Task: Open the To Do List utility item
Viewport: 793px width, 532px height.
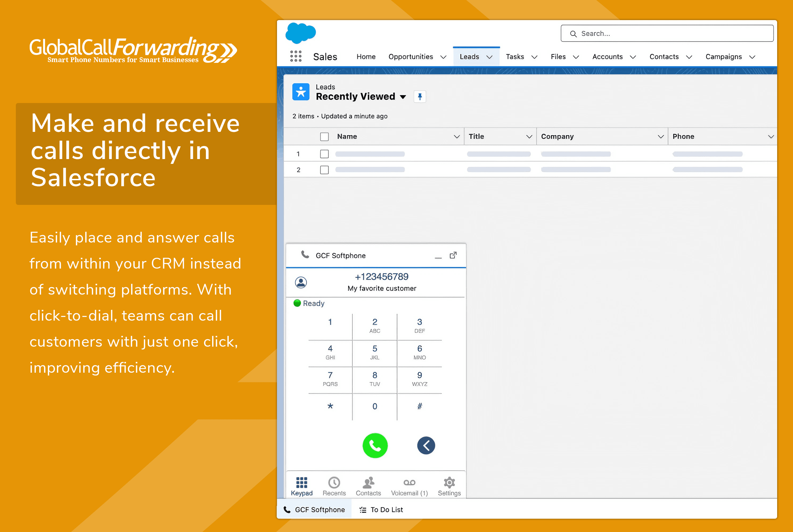Action: [x=381, y=510]
